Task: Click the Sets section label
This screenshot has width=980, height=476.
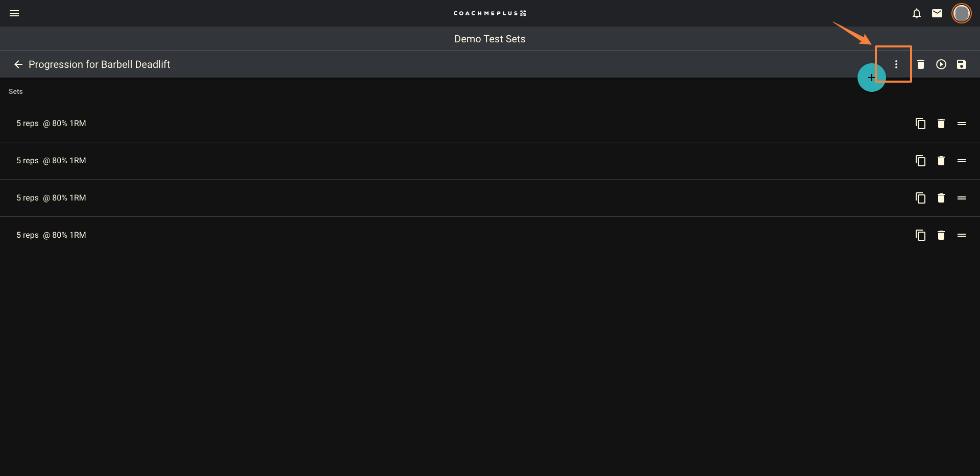Action: point(15,91)
